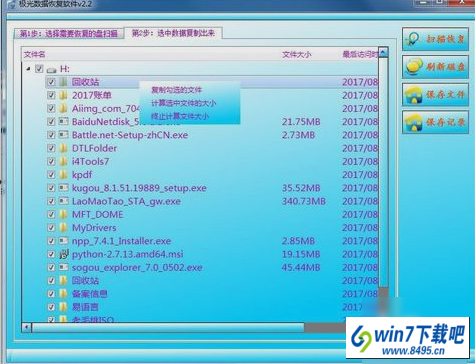Click the exe icon of sogou_explorer_7.0_0502.exe

point(63,267)
